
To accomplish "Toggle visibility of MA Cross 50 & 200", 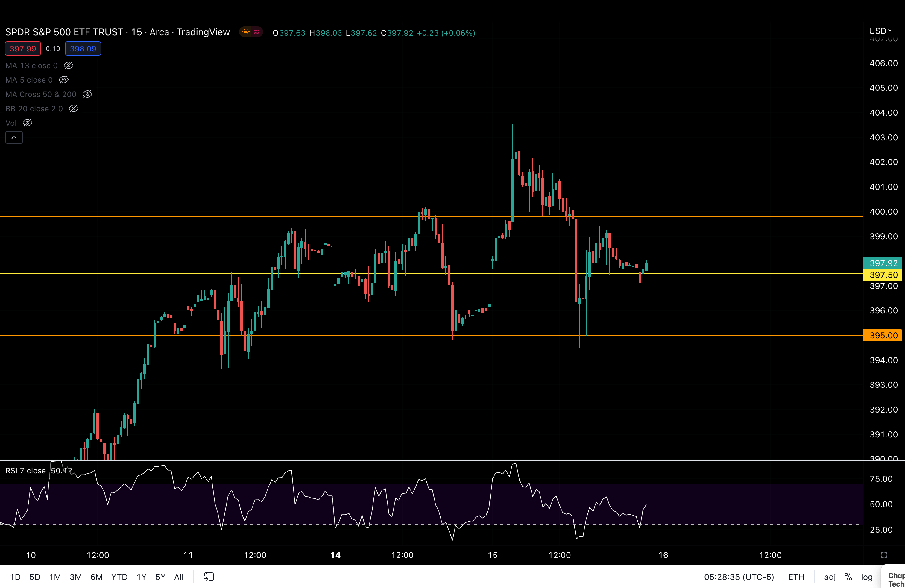I will tap(87, 94).
